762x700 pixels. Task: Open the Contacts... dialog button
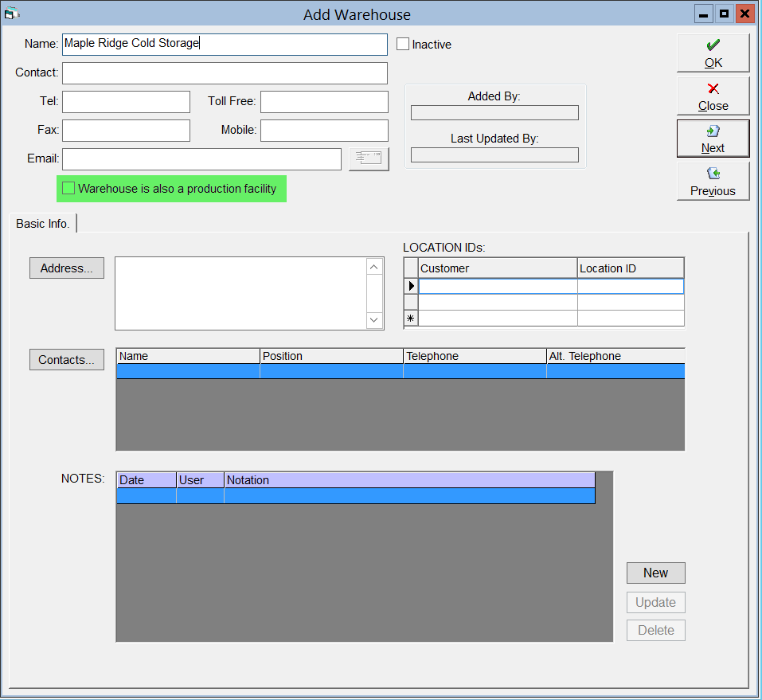point(67,360)
